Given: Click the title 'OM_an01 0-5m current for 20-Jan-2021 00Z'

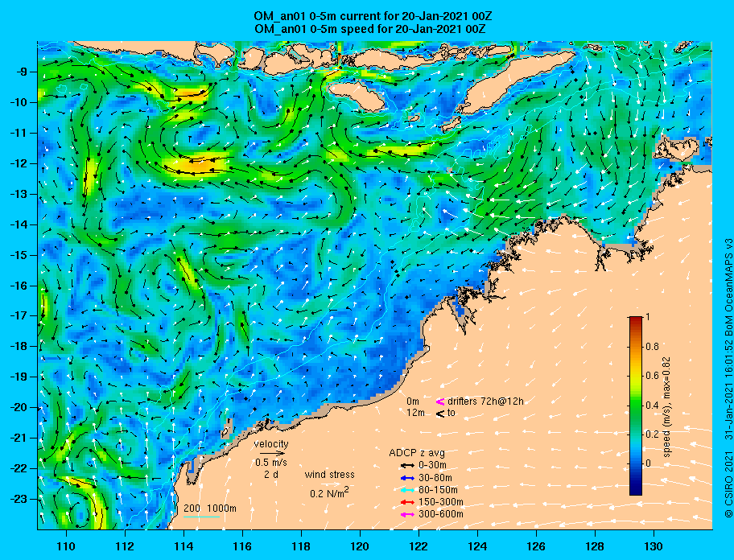Looking at the screenshot, I should click(x=373, y=16).
